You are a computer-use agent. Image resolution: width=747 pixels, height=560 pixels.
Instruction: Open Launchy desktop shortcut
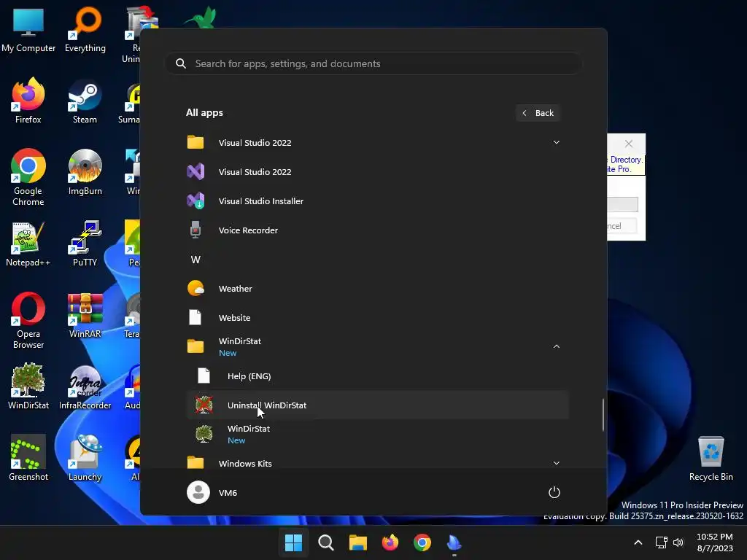85,458
